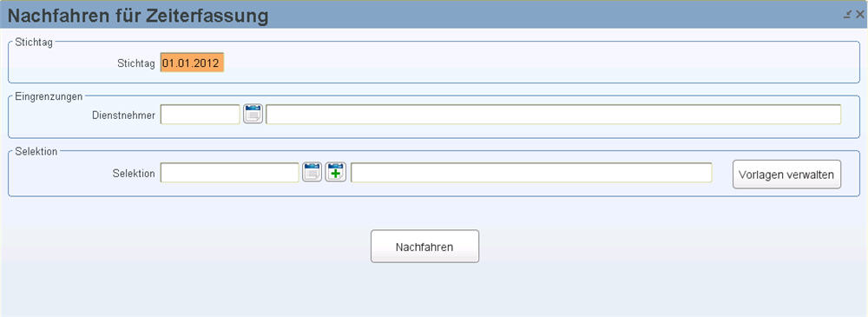
Task: Open Vorlagen verwalten template manager
Action: (786, 175)
